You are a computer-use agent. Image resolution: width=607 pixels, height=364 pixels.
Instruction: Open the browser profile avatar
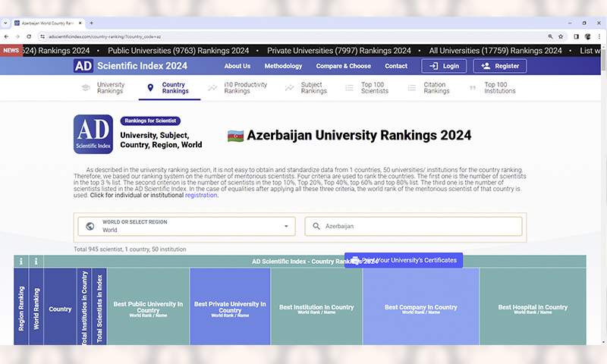(587, 36)
